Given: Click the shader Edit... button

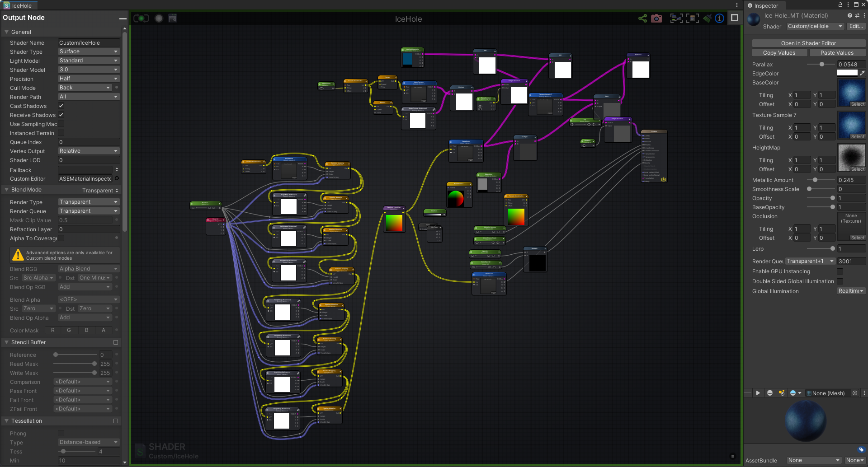Looking at the screenshot, I should click(856, 26).
